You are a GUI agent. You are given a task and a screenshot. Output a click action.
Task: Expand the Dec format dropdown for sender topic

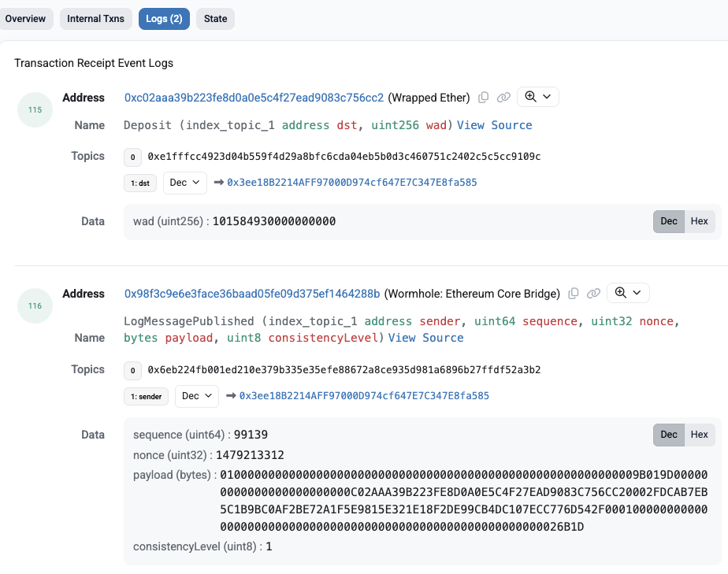(x=197, y=396)
